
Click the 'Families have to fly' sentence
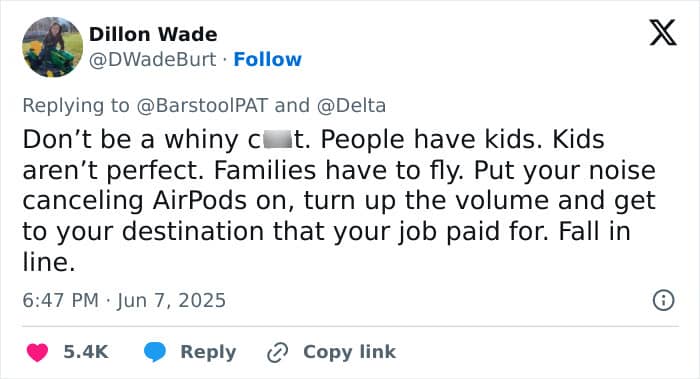coord(338,171)
